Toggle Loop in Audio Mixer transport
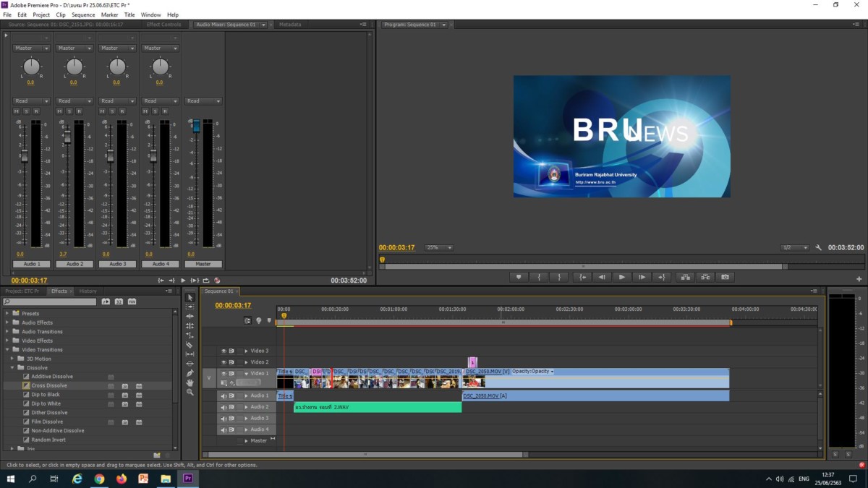The image size is (868, 488). click(x=206, y=281)
